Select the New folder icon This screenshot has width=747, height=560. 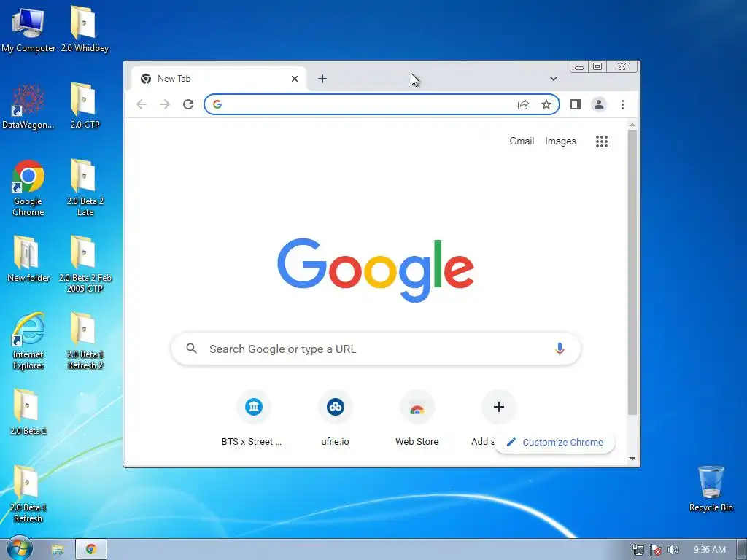(x=28, y=259)
